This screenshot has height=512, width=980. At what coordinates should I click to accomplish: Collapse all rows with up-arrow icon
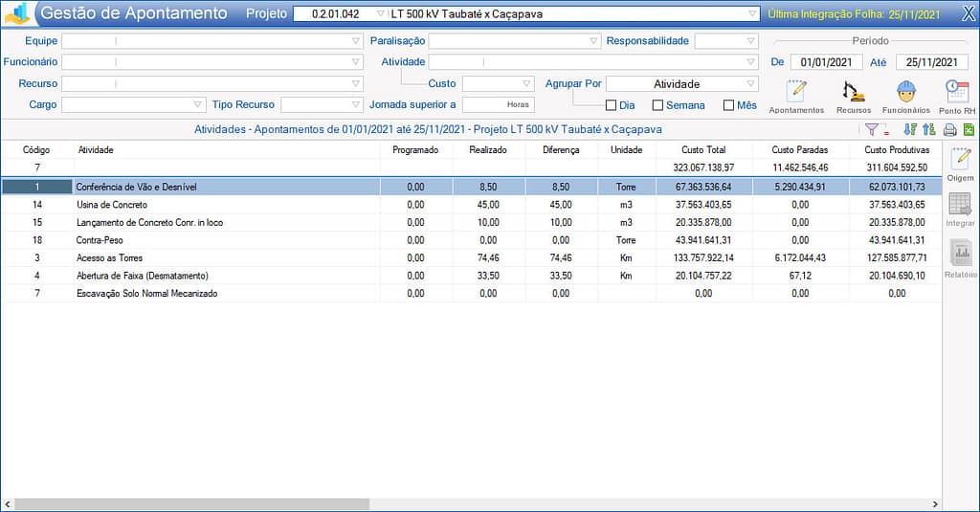928,129
